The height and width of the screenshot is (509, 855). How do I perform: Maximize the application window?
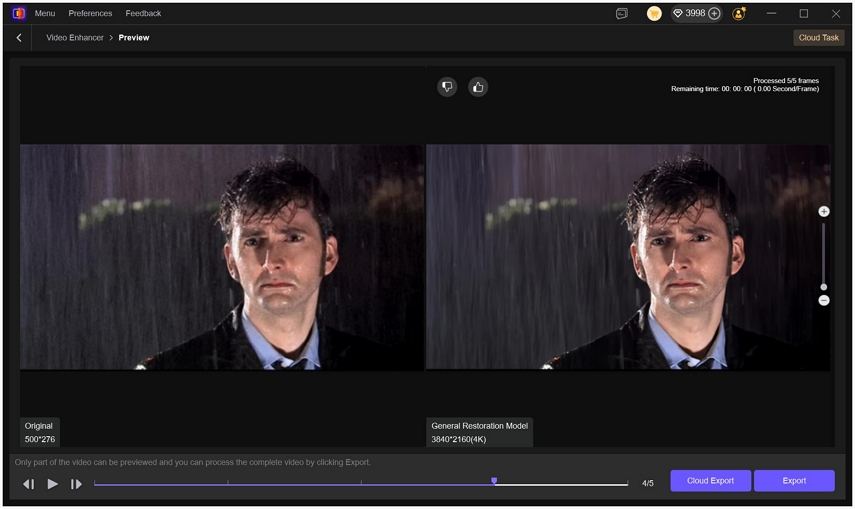[x=803, y=13]
